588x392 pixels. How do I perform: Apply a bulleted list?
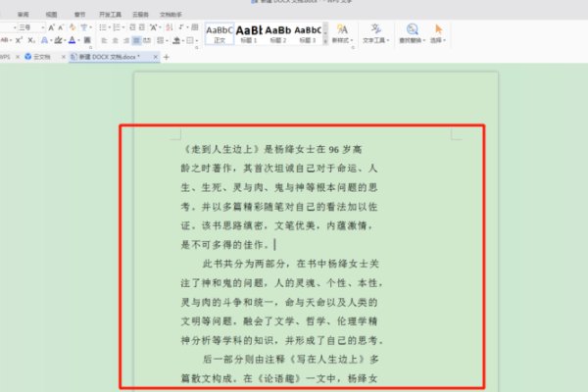tap(102, 27)
